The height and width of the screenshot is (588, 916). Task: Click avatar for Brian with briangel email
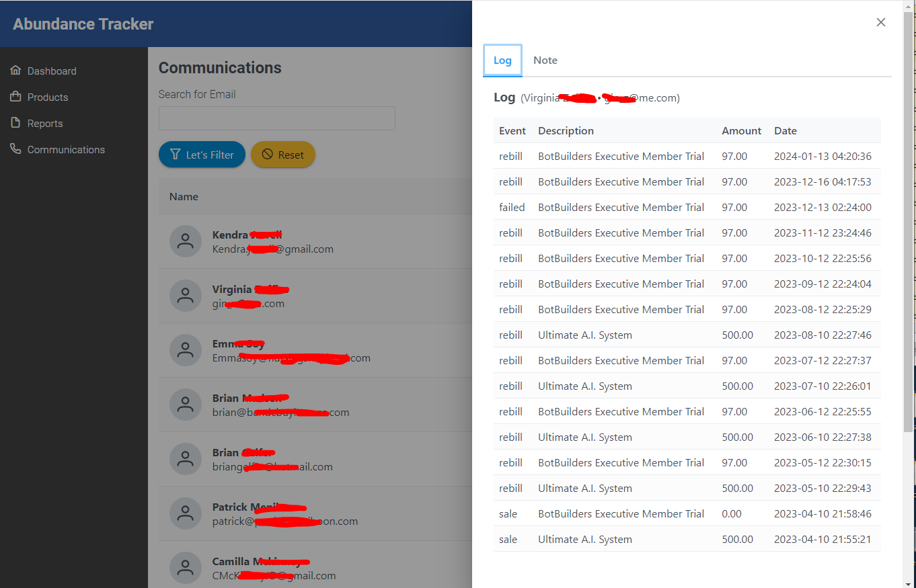pos(186,459)
